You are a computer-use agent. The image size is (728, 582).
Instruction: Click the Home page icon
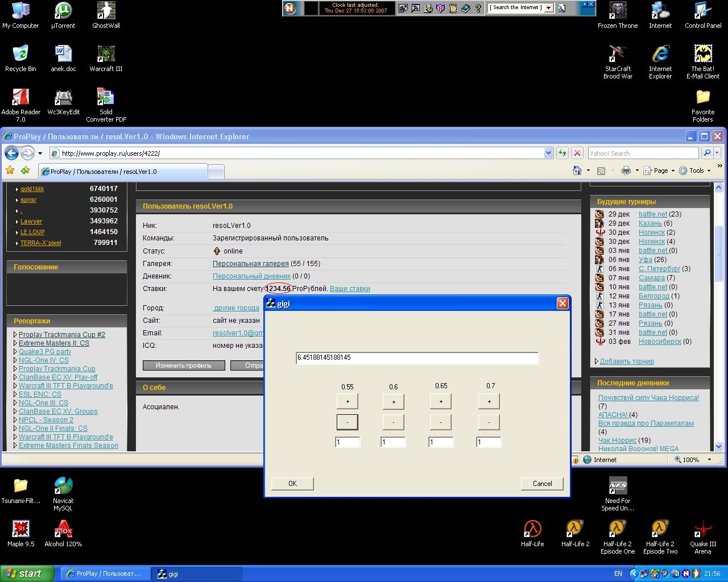[x=577, y=171]
